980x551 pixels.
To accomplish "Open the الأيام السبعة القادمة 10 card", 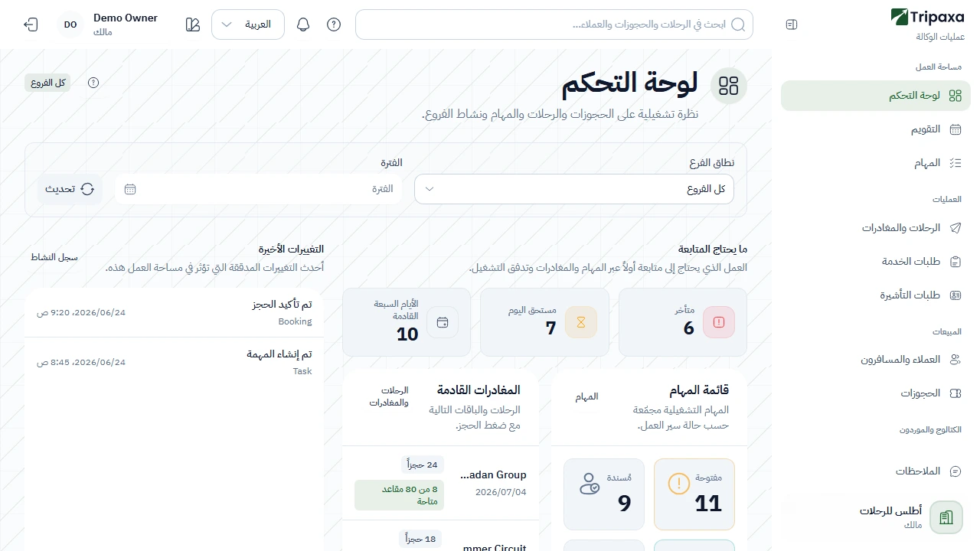I will pos(407,322).
